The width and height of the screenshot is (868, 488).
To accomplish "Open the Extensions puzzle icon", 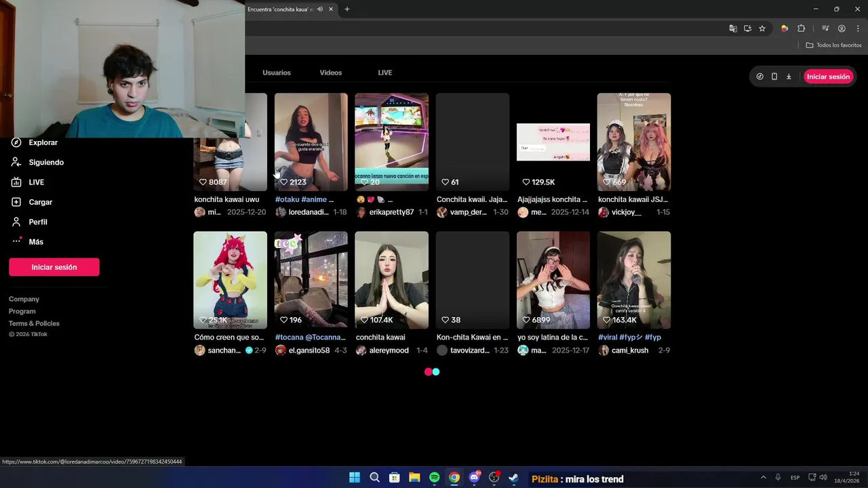I will pyautogui.click(x=802, y=28).
